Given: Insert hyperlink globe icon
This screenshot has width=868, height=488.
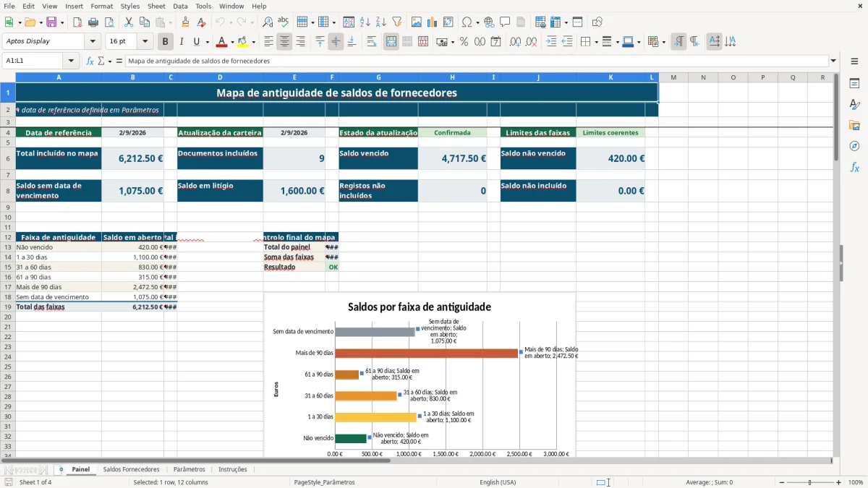Looking at the screenshot, I should [x=489, y=22].
